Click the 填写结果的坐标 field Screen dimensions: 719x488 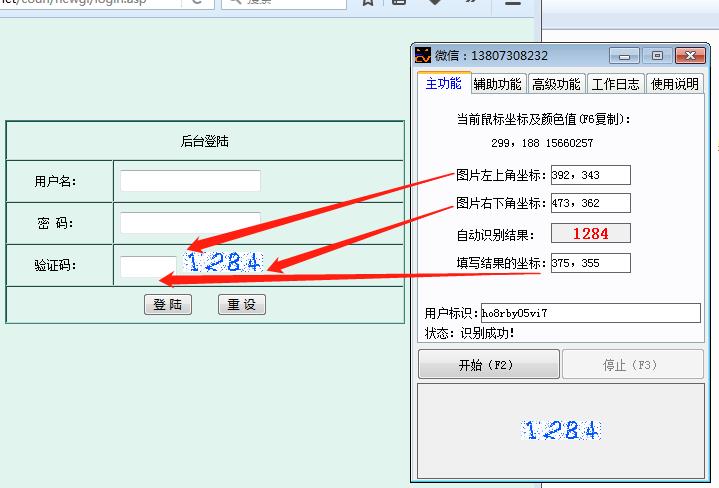tap(590, 263)
